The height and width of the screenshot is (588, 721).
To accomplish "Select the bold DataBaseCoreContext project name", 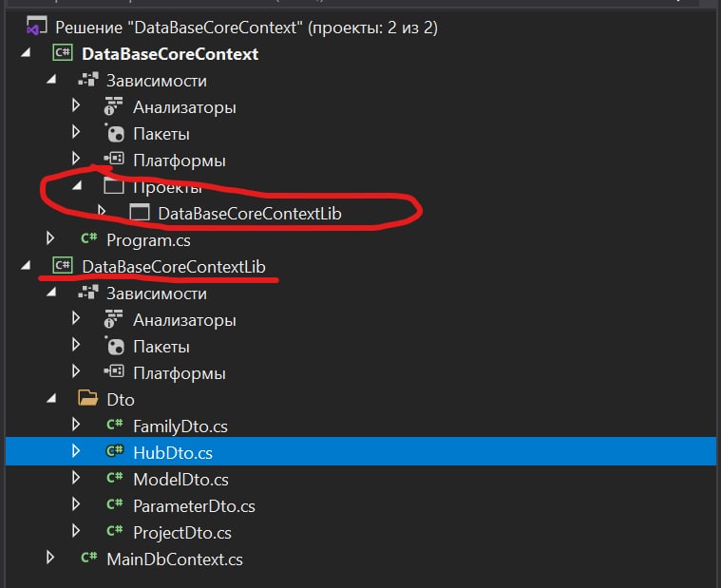I will (170, 54).
